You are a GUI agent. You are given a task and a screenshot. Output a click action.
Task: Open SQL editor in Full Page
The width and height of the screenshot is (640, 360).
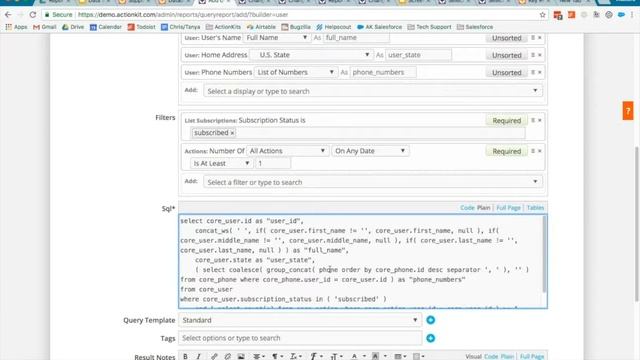pos(508,208)
